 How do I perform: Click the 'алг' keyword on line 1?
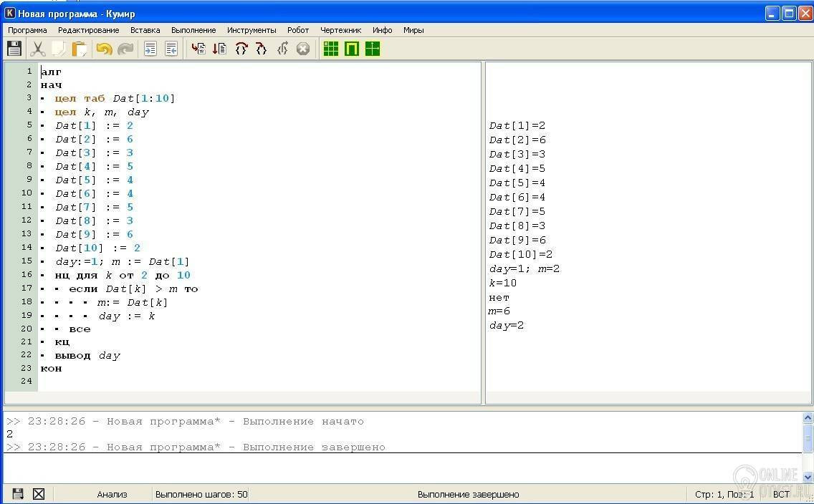click(x=51, y=72)
